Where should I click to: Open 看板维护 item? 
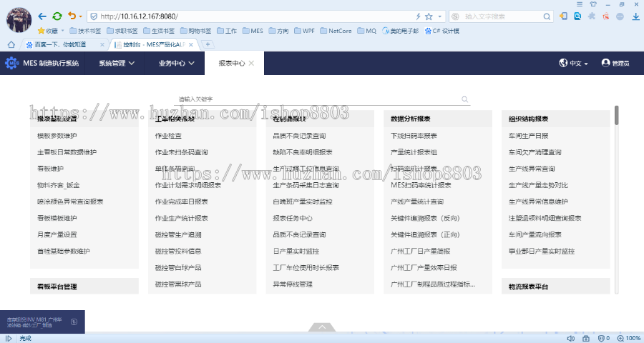click(x=51, y=169)
